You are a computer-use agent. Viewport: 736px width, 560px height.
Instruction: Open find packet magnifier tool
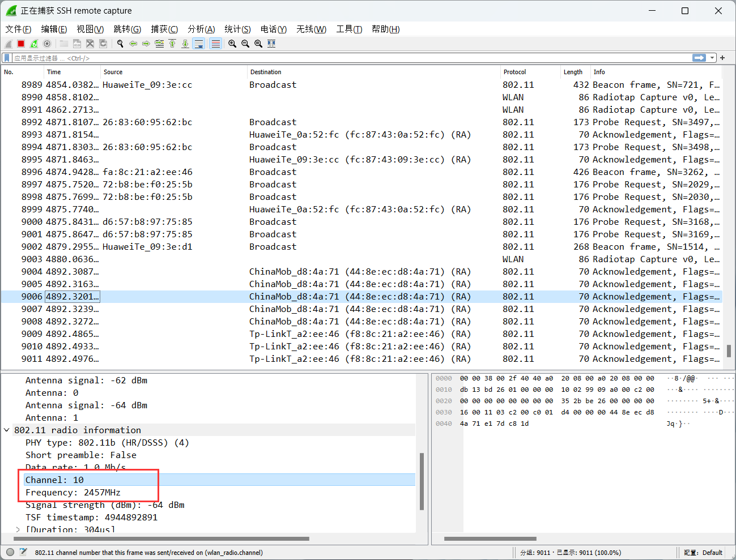pyautogui.click(x=120, y=44)
